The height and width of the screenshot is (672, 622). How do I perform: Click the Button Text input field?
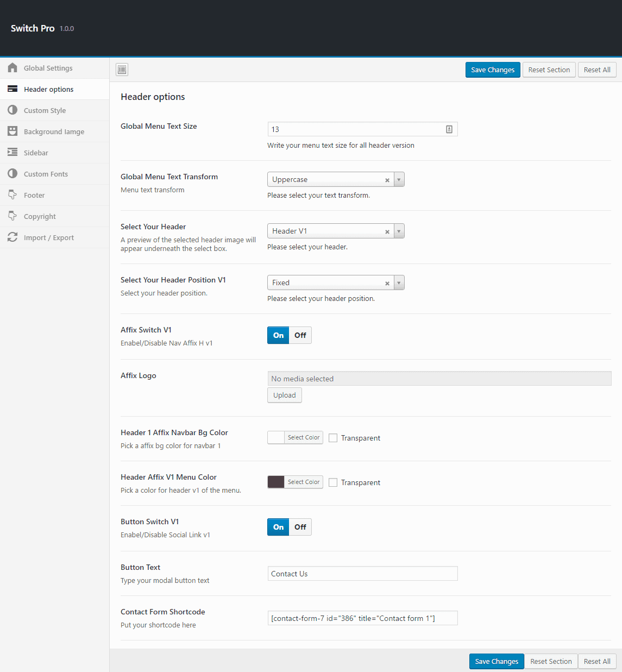362,573
